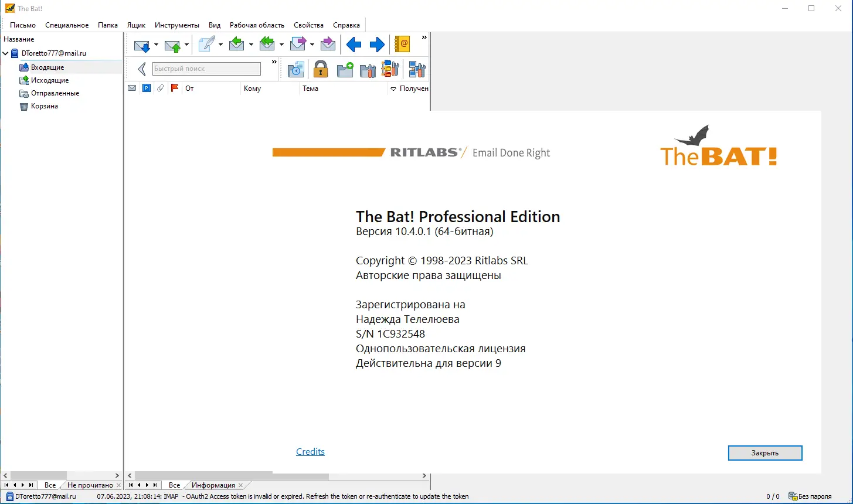The width and height of the screenshot is (853, 504).
Task: Select the Входящие folder
Action: point(47,67)
